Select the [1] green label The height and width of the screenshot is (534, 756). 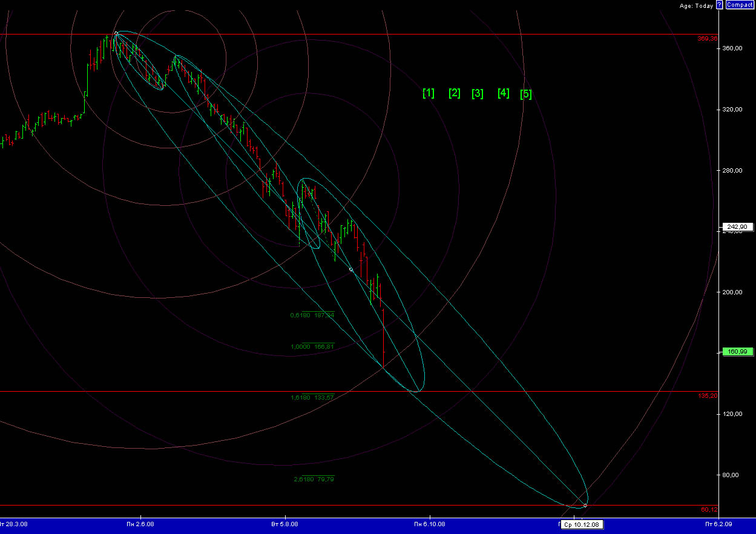click(429, 93)
